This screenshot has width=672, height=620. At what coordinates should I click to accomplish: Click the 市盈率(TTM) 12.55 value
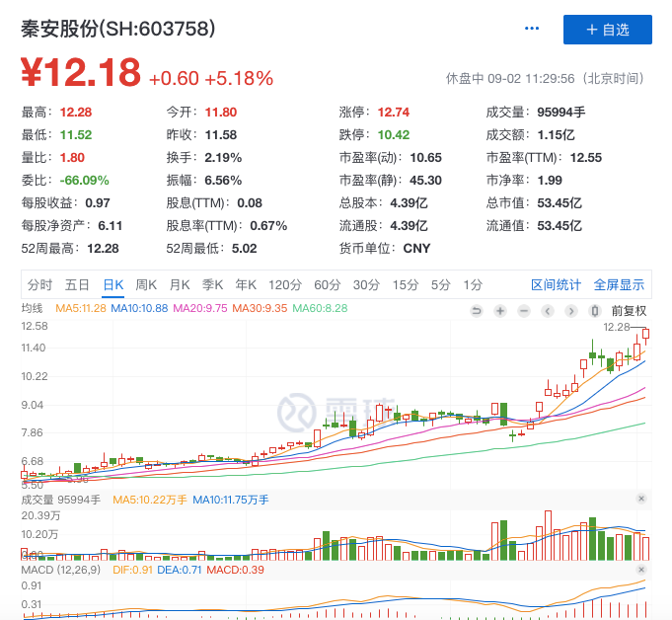pos(586,158)
